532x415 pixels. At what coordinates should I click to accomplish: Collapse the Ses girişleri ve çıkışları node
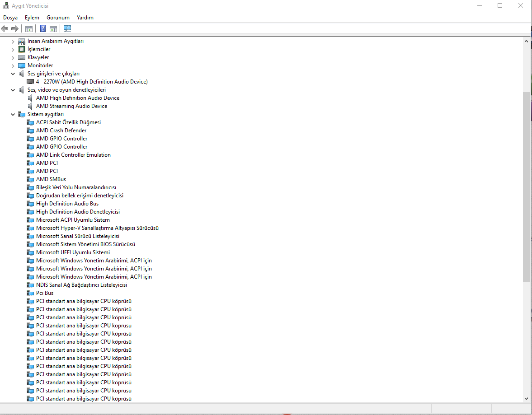coord(13,74)
